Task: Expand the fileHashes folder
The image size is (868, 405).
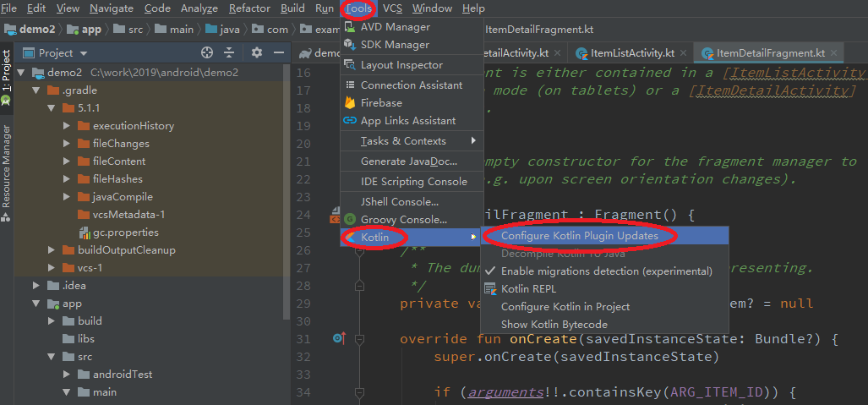Action: 67,179
